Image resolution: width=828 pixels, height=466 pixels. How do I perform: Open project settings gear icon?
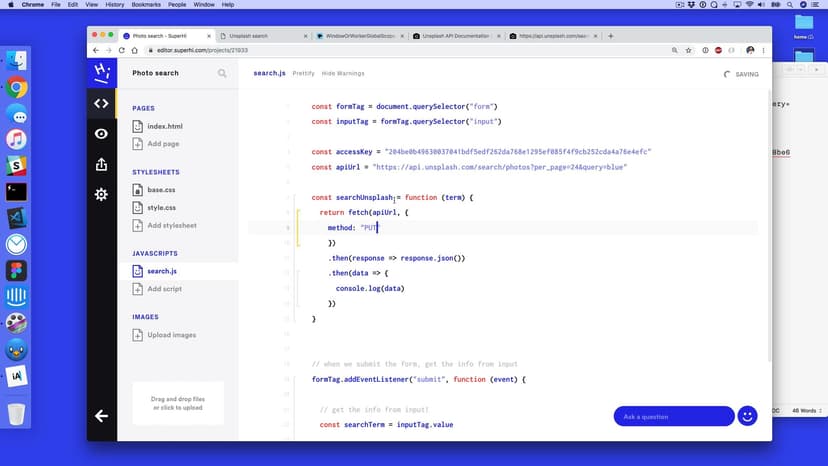[101, 195]
